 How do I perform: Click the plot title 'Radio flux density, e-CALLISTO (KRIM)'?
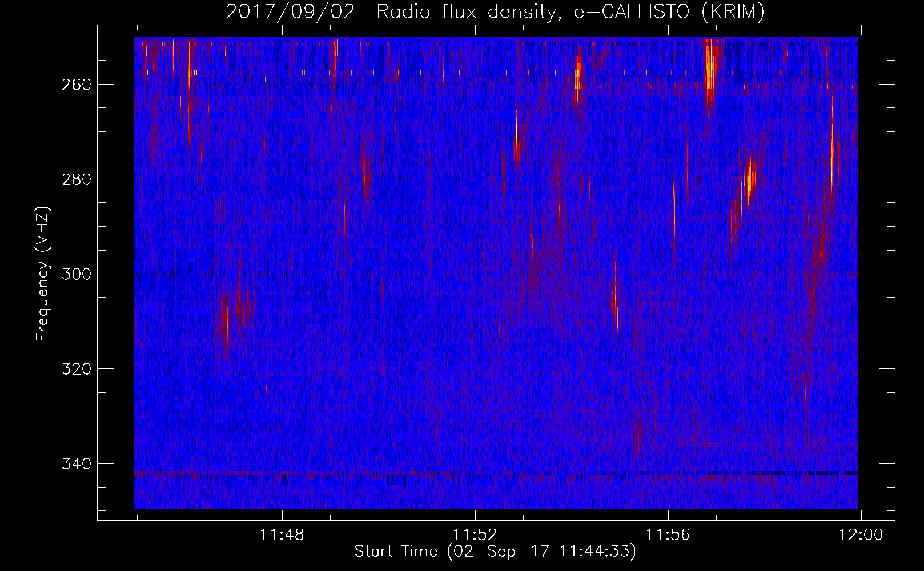pos(570,11)
